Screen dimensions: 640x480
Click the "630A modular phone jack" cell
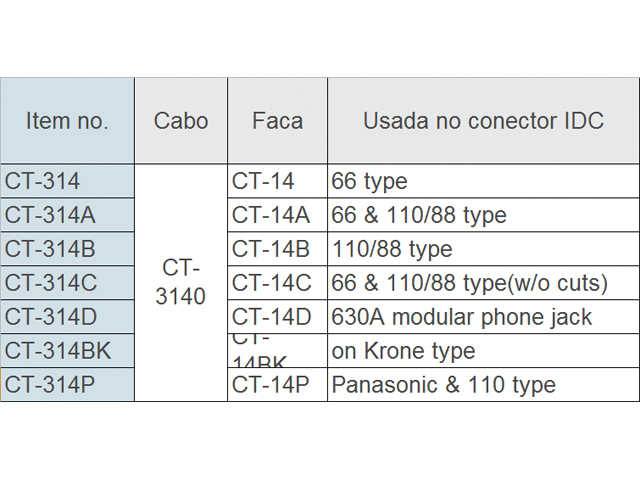point(483,317)
